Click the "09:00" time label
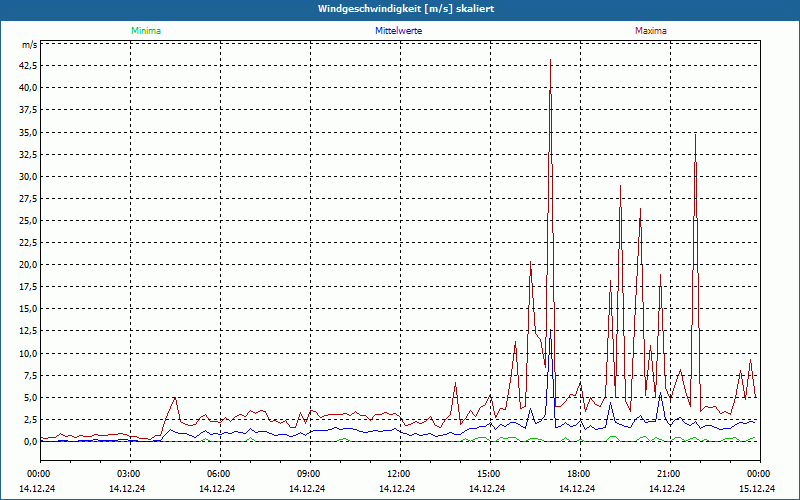Viewport: 800px width, 500px height. [308, 474]
